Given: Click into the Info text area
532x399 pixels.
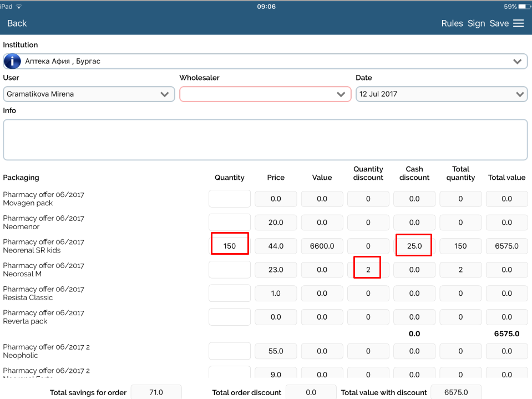Looking at the screenshot, I should (x=265, y=140).
